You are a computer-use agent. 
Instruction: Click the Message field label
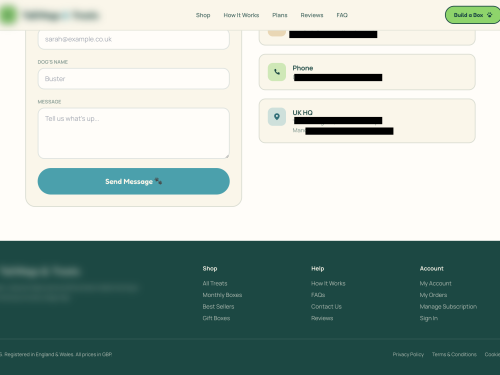49,102
